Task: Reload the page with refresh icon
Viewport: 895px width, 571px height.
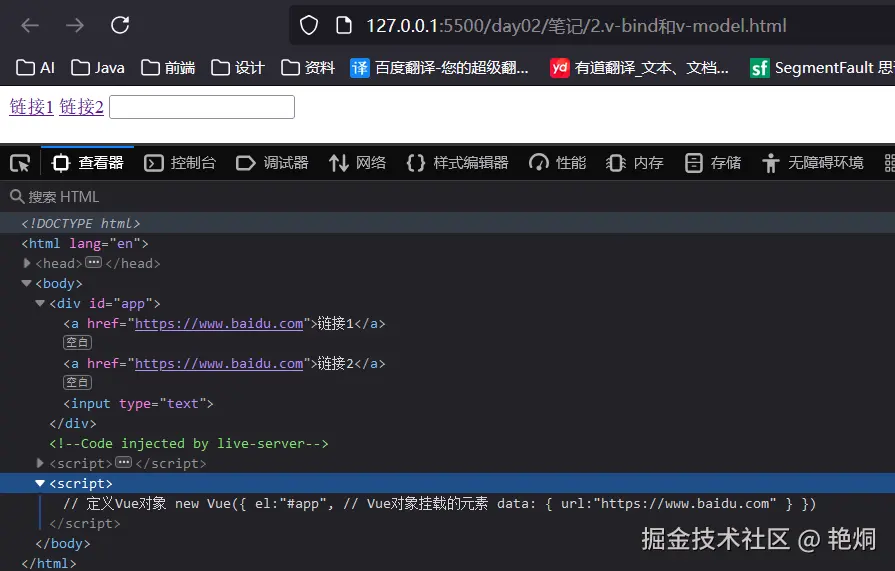Action: [120, 25]
